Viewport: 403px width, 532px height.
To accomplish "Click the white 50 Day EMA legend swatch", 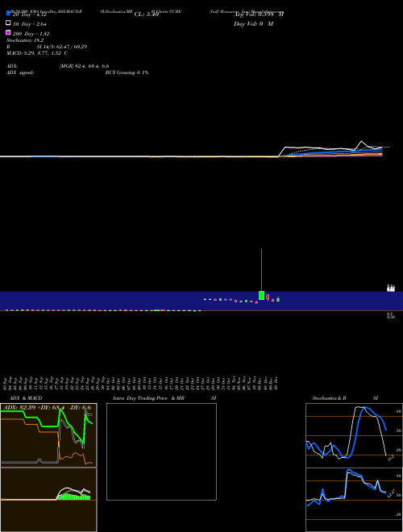I will pos(8,23).
